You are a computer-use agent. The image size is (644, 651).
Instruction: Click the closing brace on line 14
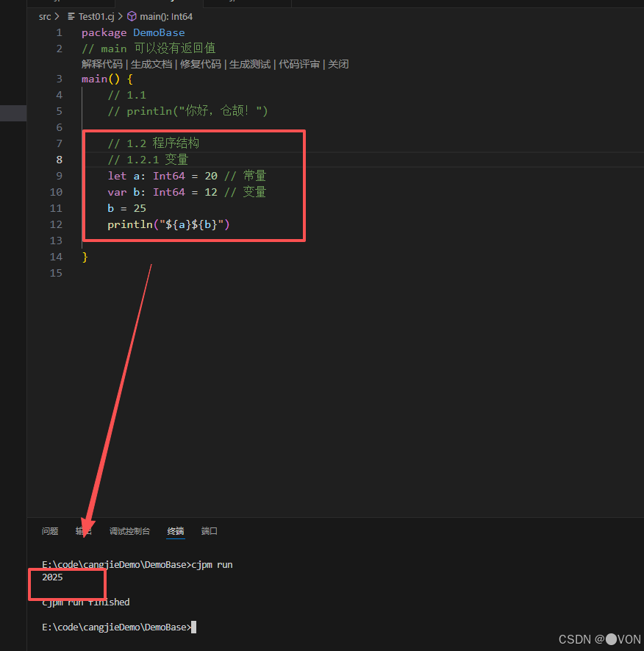85,257
